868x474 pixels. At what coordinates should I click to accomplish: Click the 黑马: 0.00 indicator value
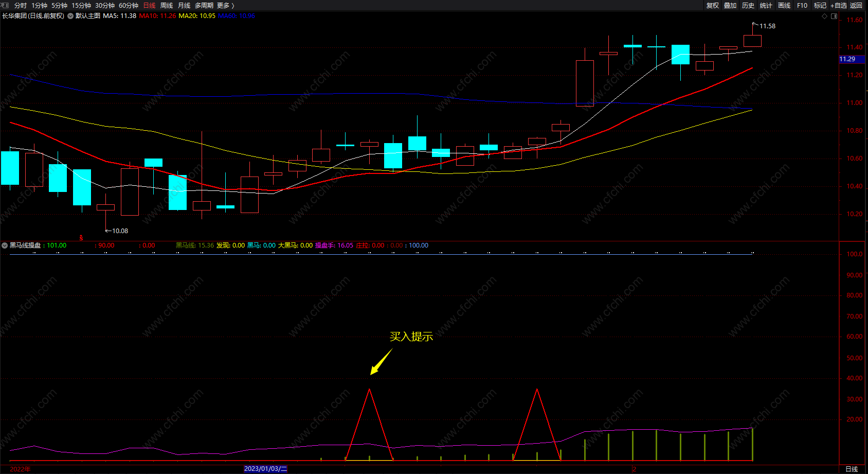pos(261,245)
